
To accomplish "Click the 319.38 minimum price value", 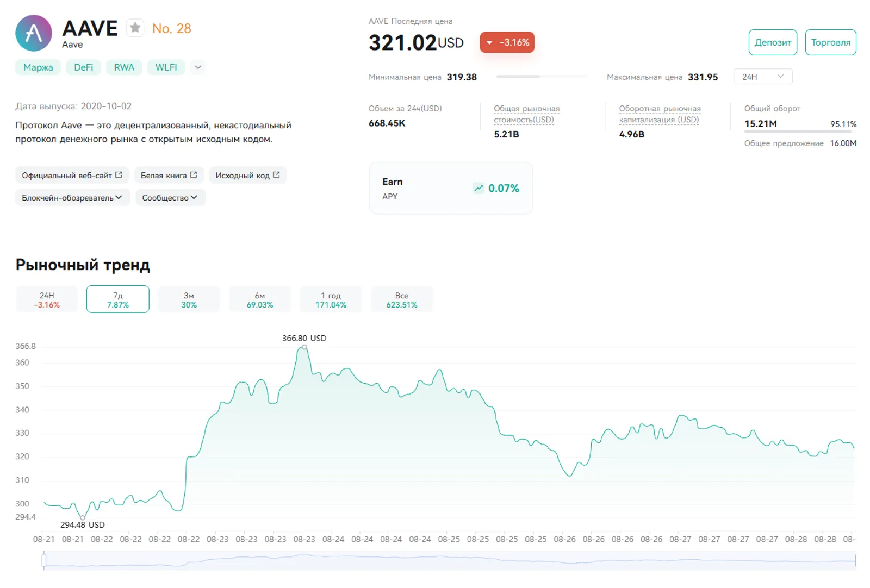I will [x=462, y=77].
